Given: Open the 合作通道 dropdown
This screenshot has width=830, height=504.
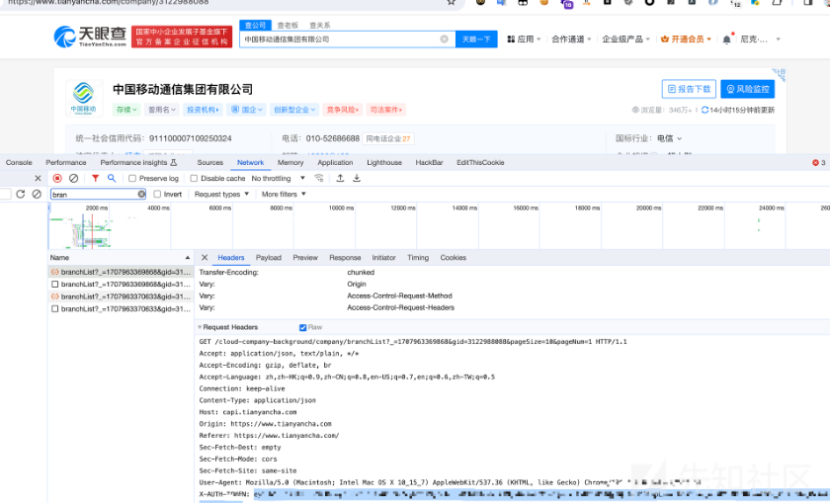Looking at the screenshot, I should click(571, 40).
